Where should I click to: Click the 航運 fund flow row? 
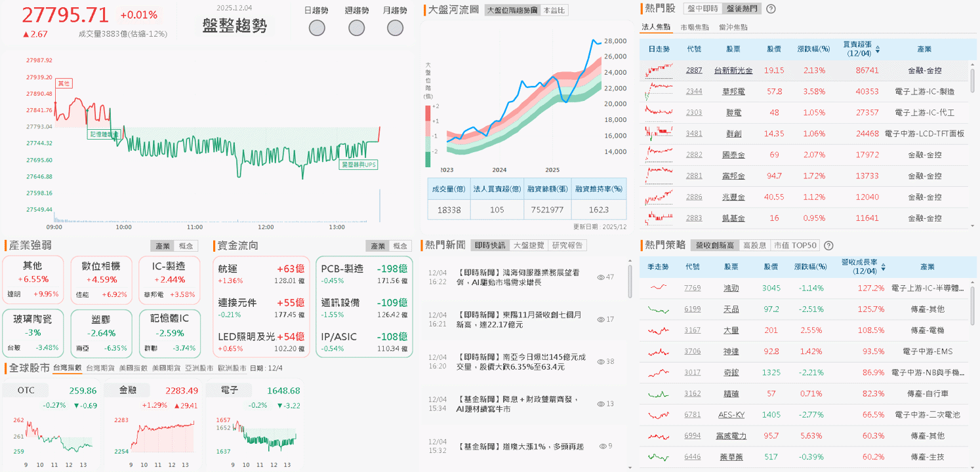[261, 273]
